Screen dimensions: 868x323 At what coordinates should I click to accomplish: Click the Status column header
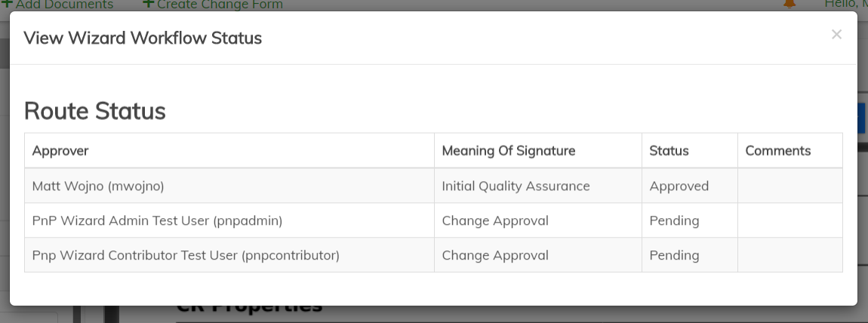click(669, 151)
